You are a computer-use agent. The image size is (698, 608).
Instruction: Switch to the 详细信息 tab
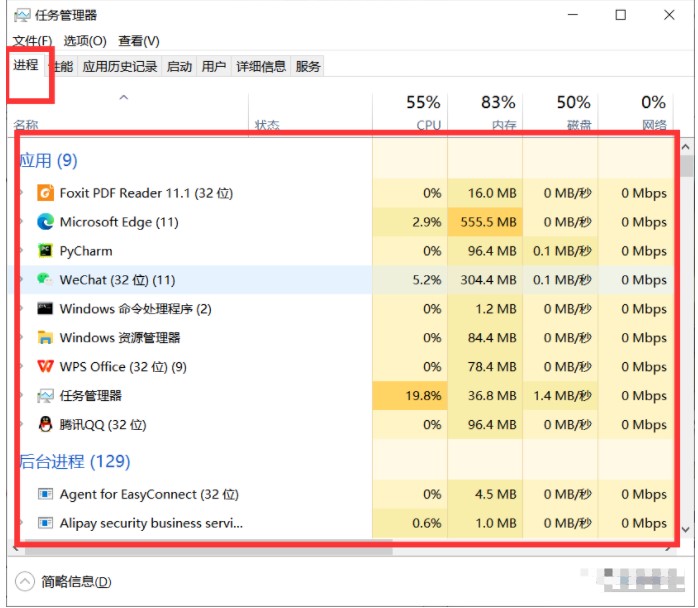(x=261, y=66)
